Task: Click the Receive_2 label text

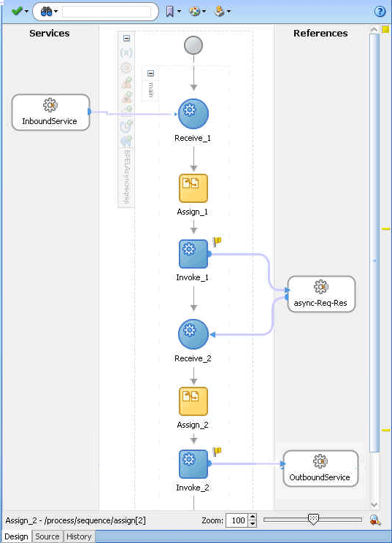Action: click(193, 358)
